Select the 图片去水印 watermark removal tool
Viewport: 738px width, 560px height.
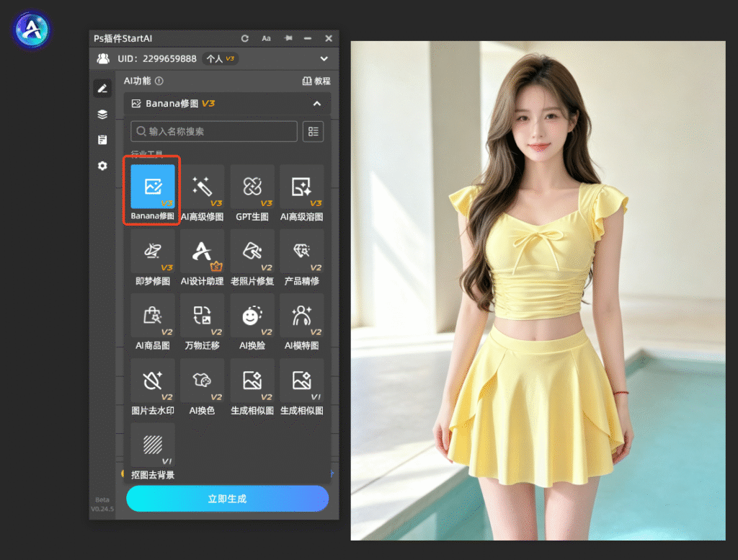[153, 381]
